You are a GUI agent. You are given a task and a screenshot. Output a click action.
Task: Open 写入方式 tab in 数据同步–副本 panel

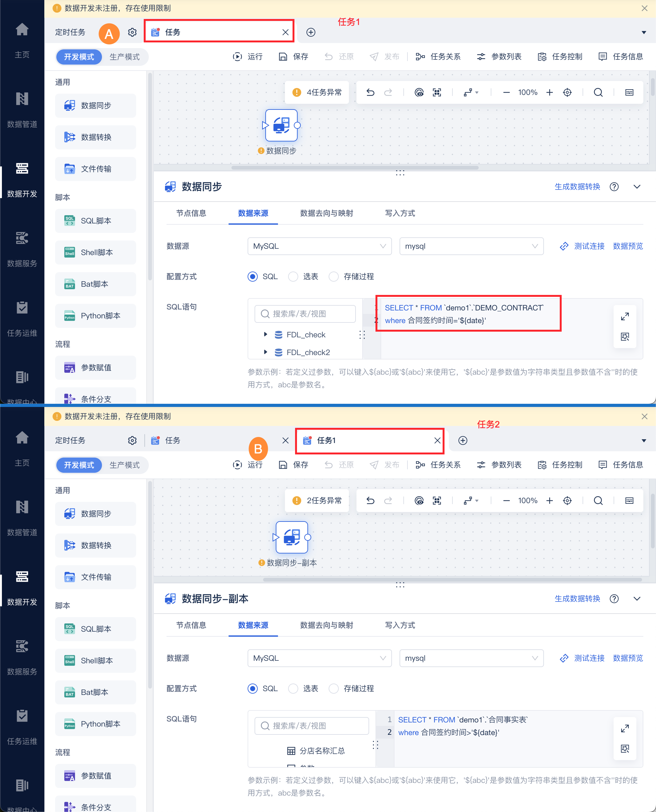(400, 625)
